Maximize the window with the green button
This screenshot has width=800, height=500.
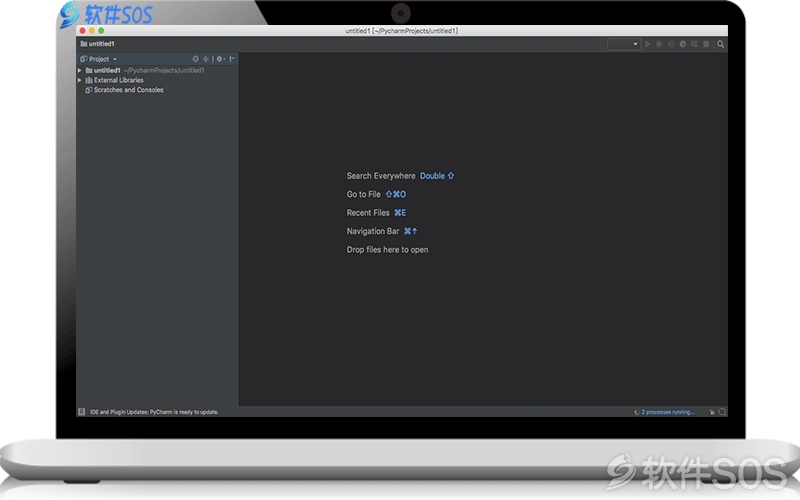click(101, 31)
